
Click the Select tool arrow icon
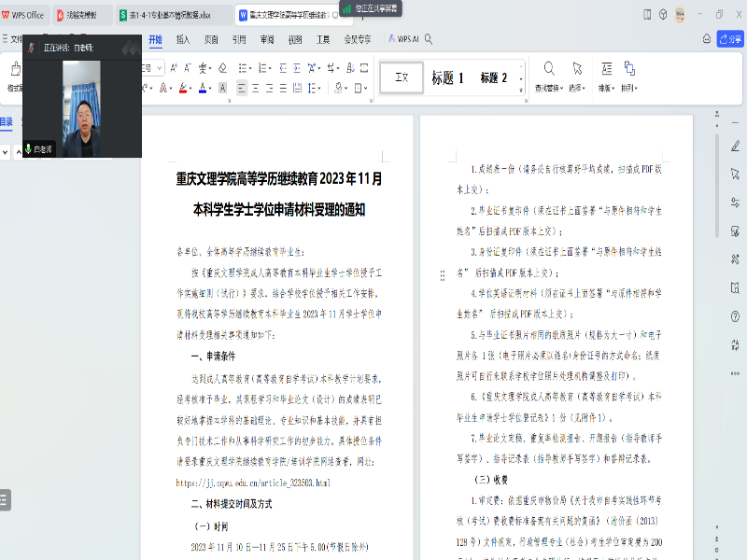[x=577, y=69]
